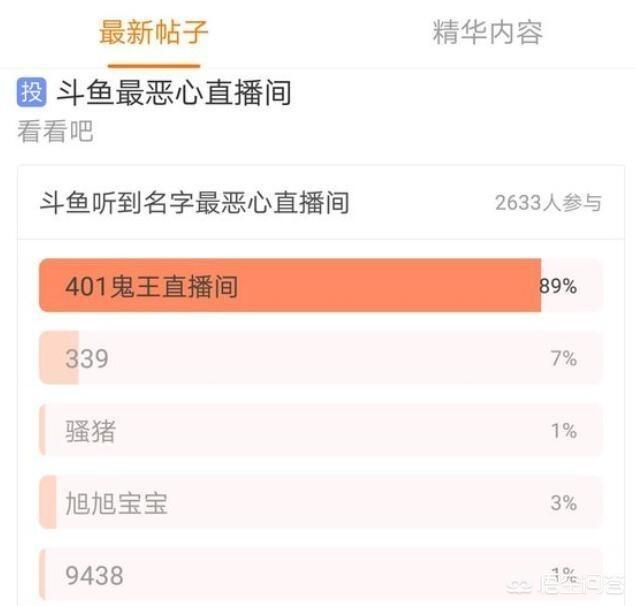The image size is (636, 606).
Task: Click the blue 投 poll icon
Action: [32, 92]
